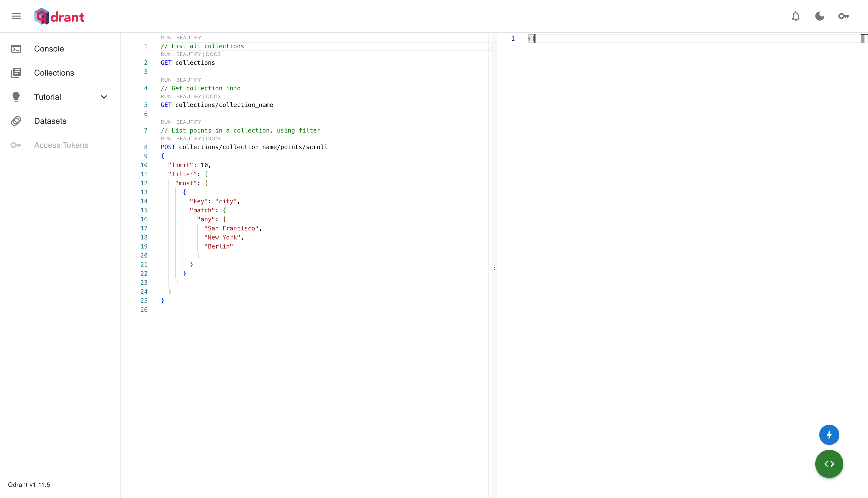Click BEAUTIFY above POST scroll request
Viewport: 868px width, 498px height.
pyautogui.click(x=189, y=139)
